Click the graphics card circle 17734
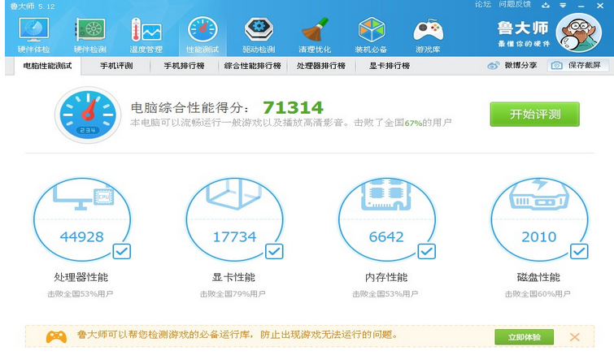The image size is (614, 364). click(234, 220)
